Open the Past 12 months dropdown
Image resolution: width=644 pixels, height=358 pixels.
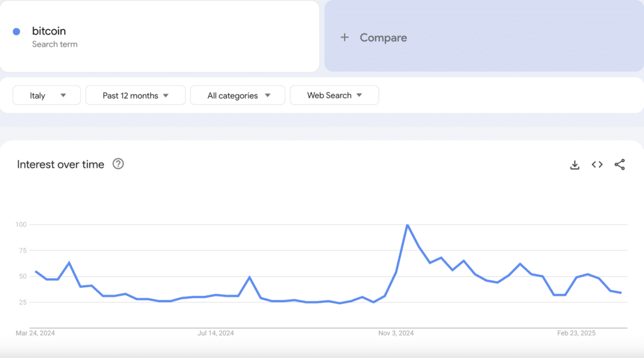(135, 95)
